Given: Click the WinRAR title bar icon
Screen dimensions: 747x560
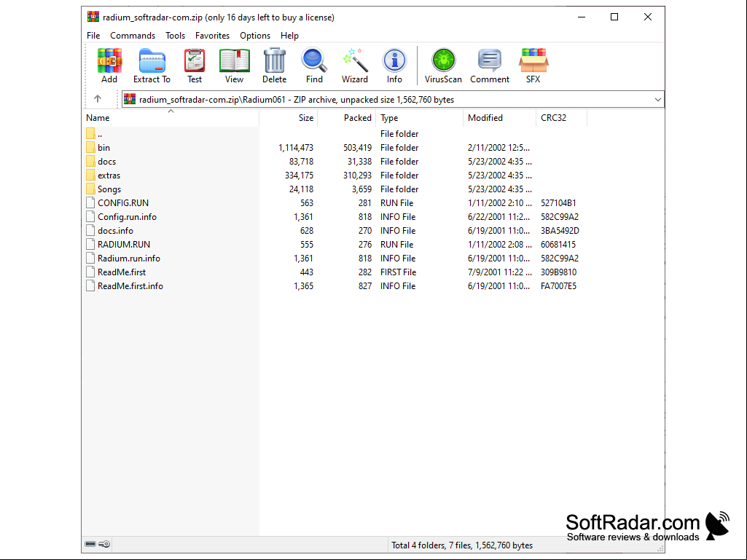Looking at the screenshot, I should tap(93, 17).
